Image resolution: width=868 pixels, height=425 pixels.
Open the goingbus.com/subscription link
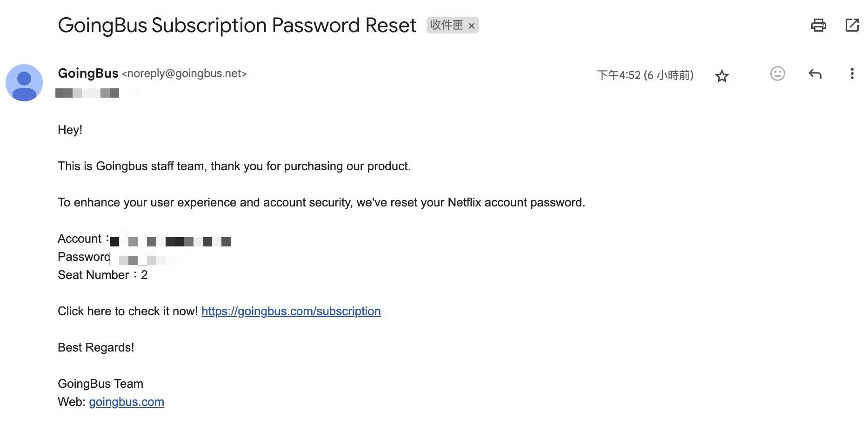pyautogui.click(x=291, y=311)
